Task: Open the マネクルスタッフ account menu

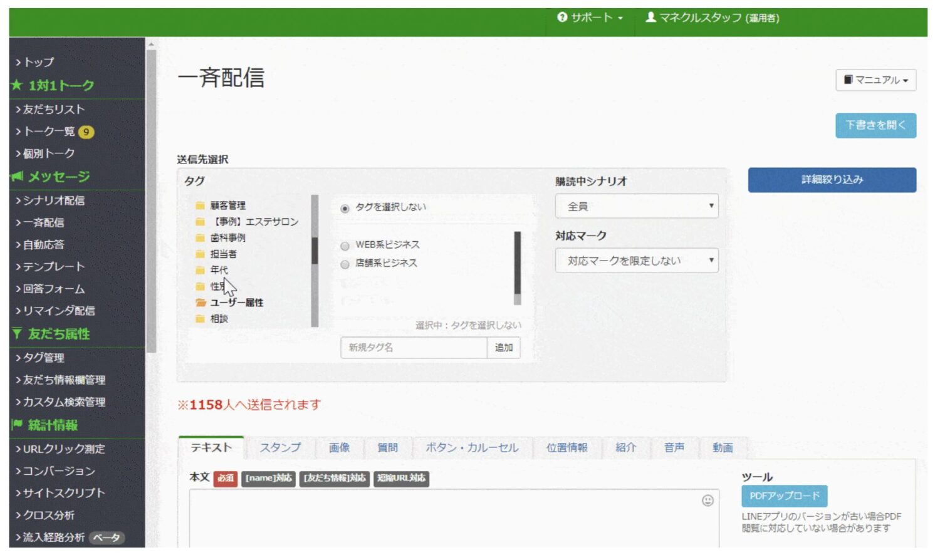Action: 713,18
